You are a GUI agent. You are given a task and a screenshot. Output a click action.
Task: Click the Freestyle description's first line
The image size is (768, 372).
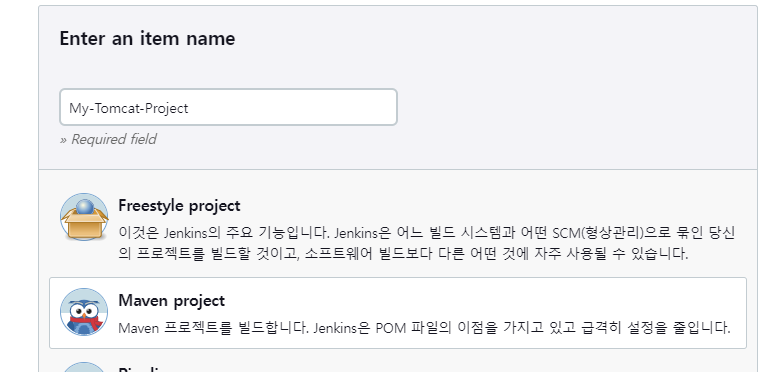tap(427, 232)
